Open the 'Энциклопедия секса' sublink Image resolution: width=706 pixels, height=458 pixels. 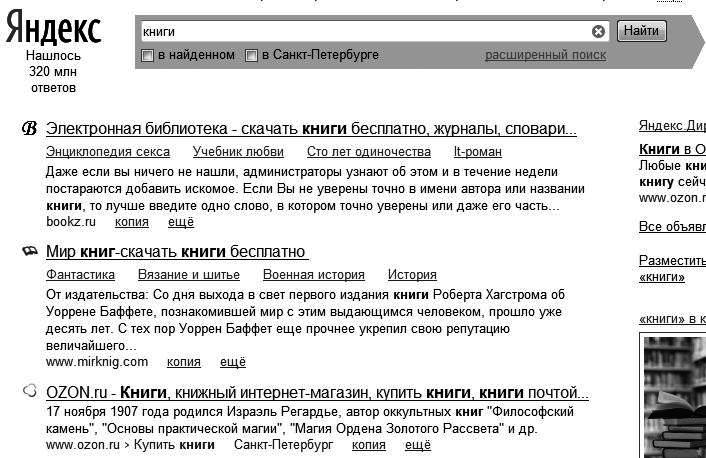pyautogui.click(x=108, y=152)
